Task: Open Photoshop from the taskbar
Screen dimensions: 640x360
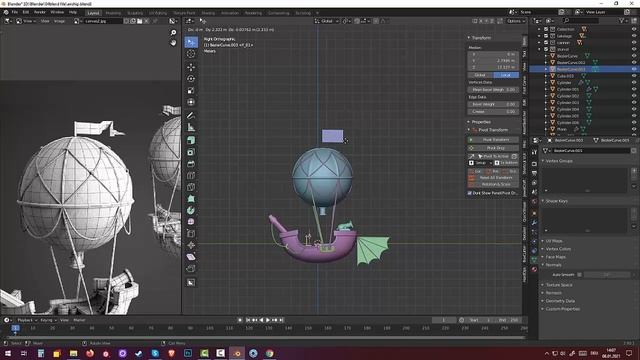Action: (188, 353)
